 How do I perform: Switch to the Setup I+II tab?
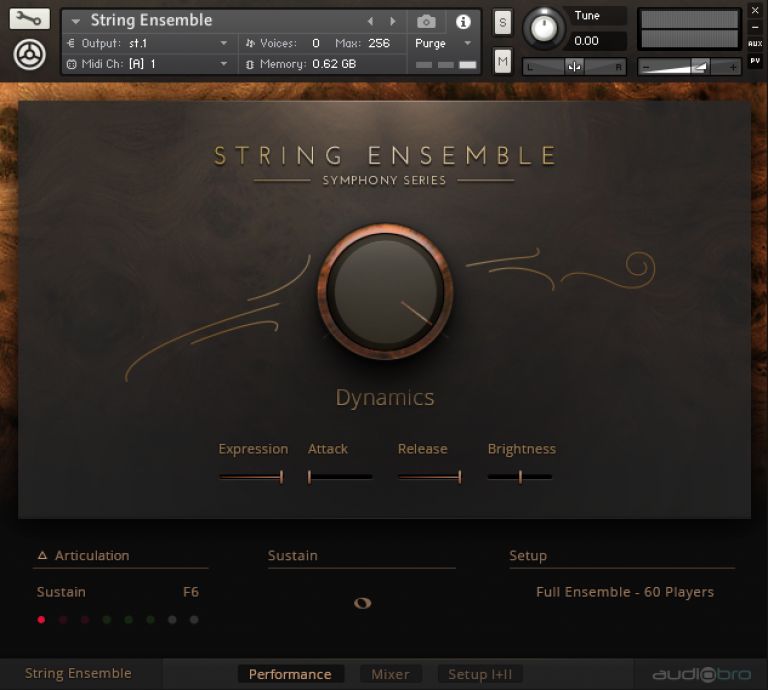click(480, 674)
